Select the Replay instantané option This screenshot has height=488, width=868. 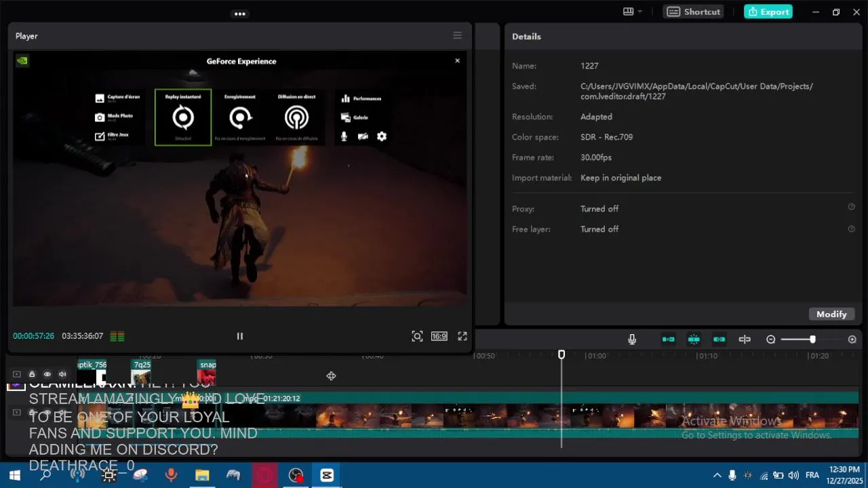183,117
